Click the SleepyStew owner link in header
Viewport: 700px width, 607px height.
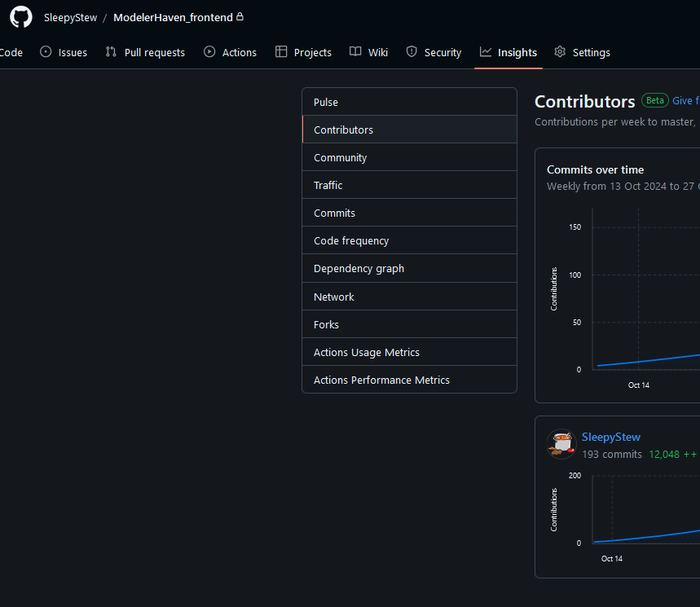[70, 17]
